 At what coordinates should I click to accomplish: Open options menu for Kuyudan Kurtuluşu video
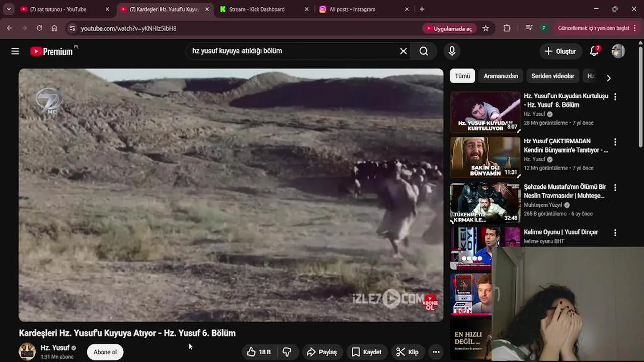click(x=615, y=97)
